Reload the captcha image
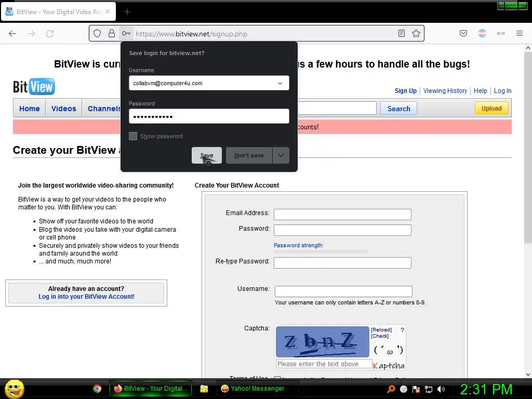Image resolution: width=532 pixels, height=399 pixels. [381, 330]
